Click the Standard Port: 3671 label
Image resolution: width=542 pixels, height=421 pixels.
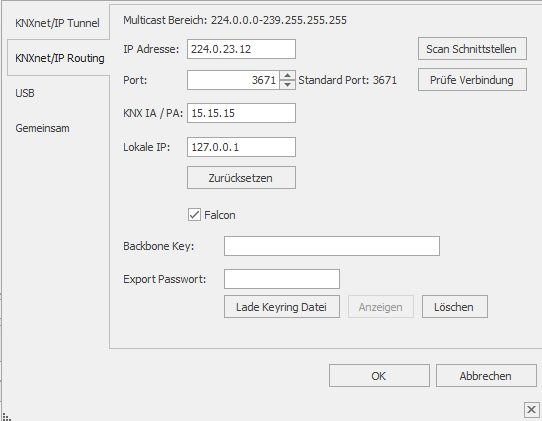point(347,80)
